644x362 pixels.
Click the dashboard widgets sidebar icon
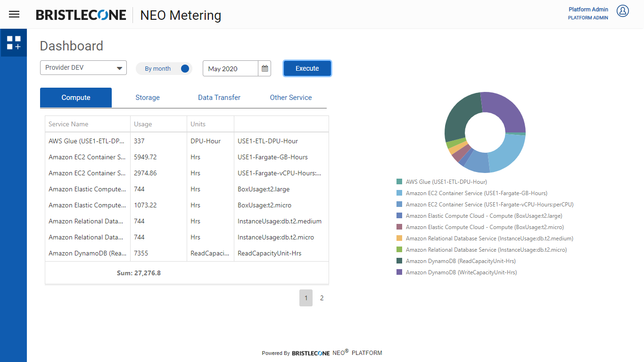(x=14, y=43)
